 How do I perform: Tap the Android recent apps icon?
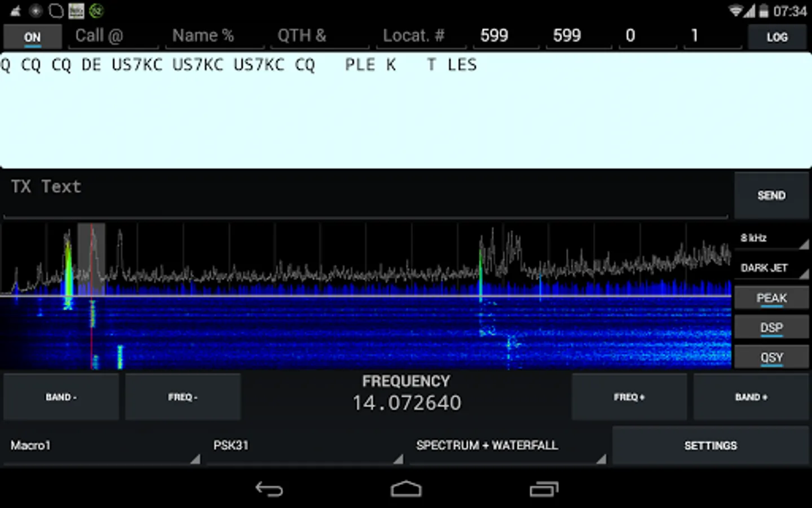click(544, 489)
